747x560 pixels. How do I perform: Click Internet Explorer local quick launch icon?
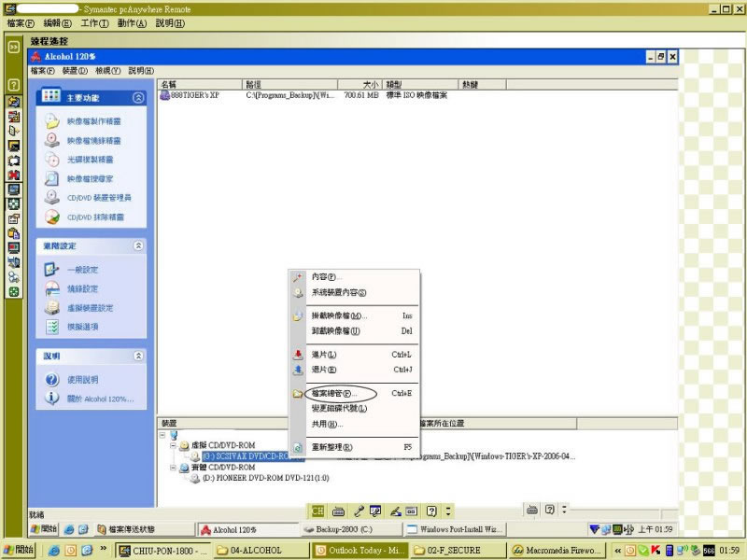coord(54,550)
